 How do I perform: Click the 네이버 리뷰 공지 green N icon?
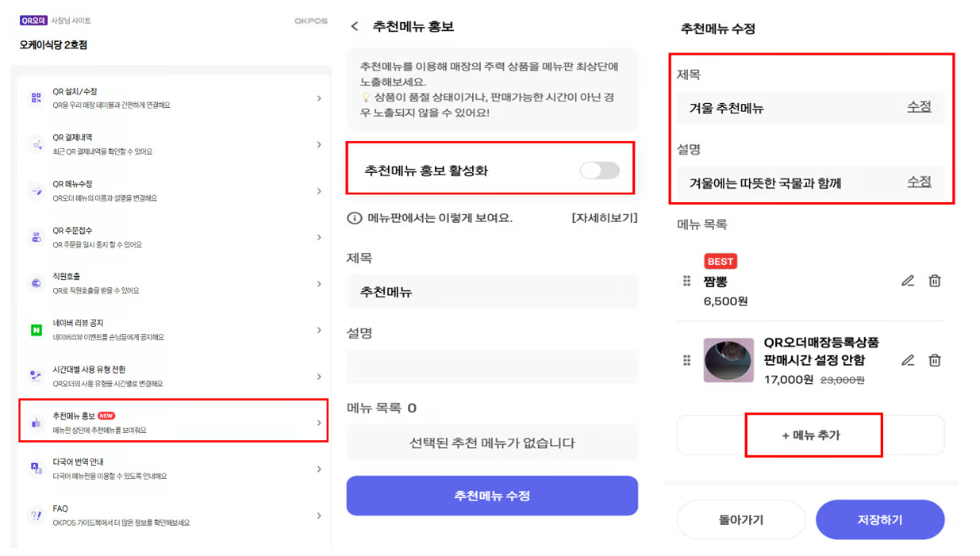pos(37,330)
